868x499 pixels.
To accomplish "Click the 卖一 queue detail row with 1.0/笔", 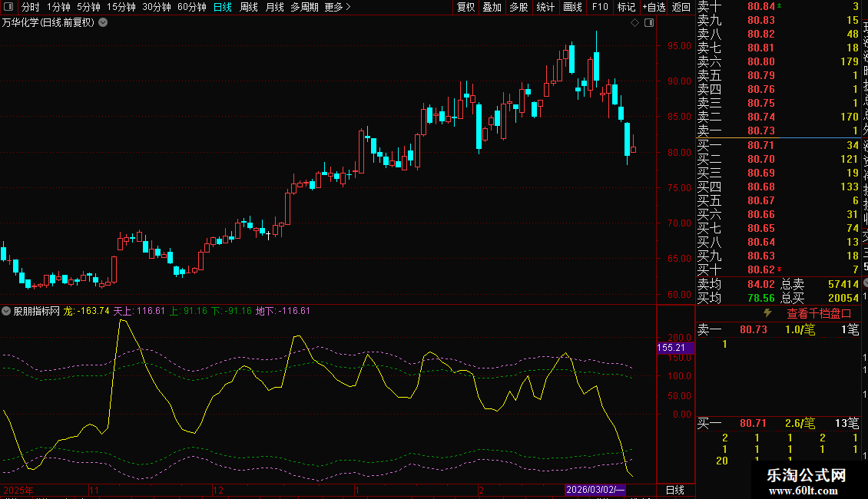I will click(778, 329).
